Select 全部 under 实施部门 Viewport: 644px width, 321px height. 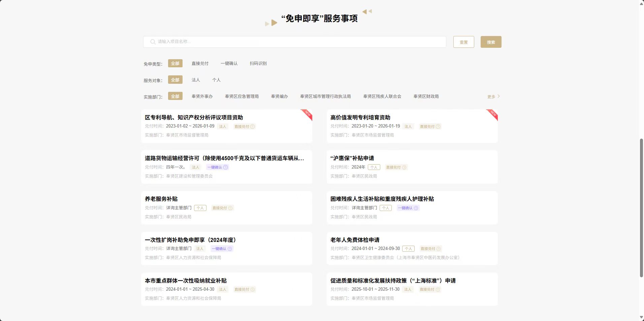(x=175, y=96)
